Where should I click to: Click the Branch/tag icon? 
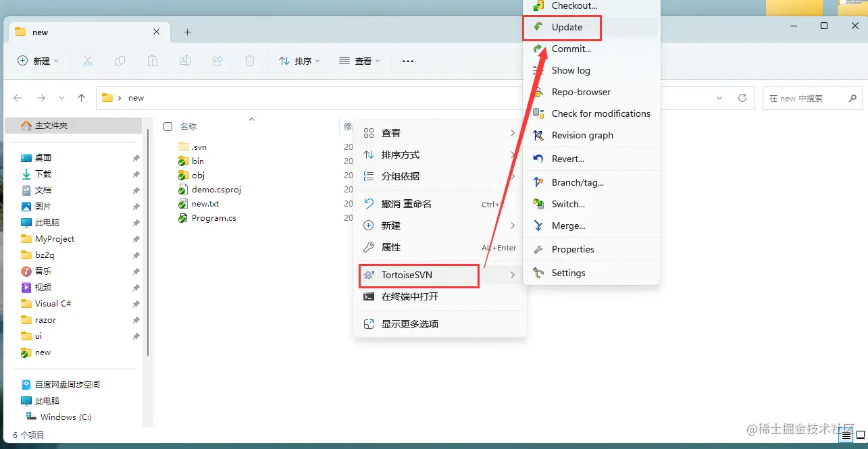(x=538, y=182)
